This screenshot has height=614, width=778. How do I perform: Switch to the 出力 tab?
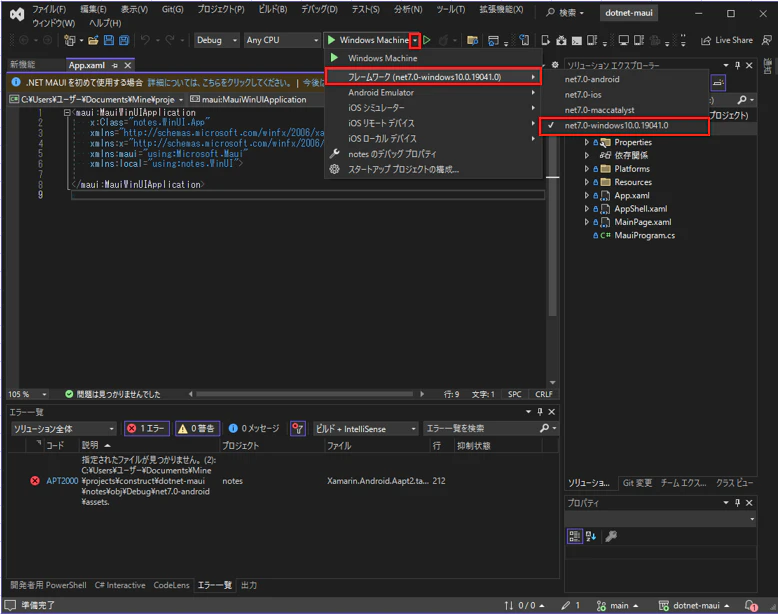coord(249,585)
